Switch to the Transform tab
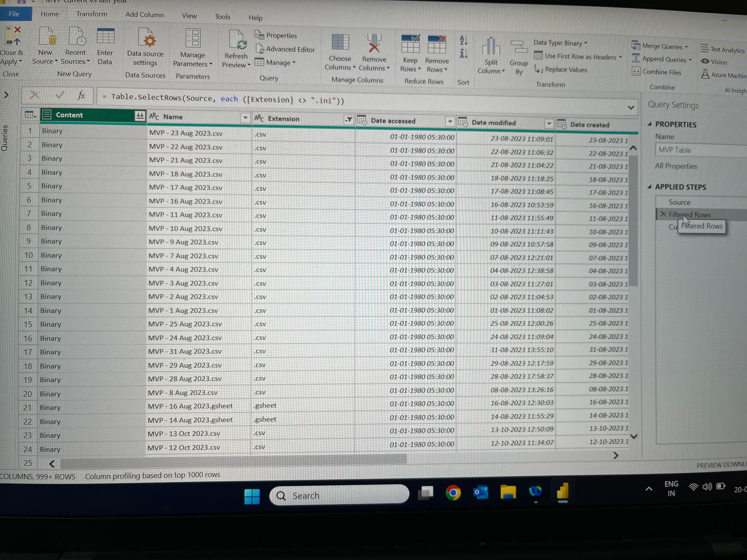 pos(92,14)
